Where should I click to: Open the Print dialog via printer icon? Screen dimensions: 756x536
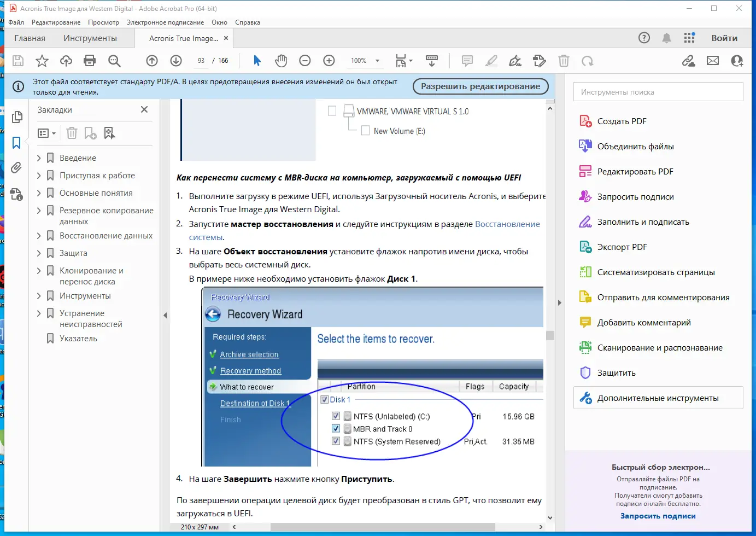pos(90,61)
